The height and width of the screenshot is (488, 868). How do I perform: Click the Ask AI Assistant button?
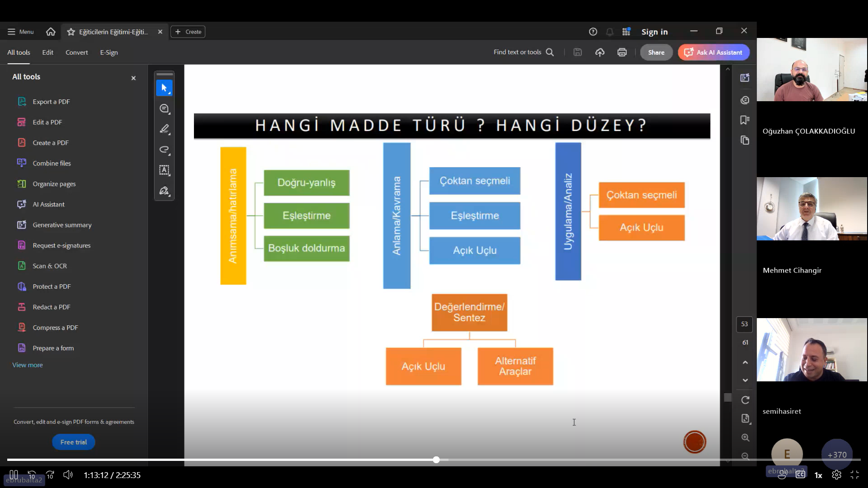pyautogui.click(x=714, y=52)
